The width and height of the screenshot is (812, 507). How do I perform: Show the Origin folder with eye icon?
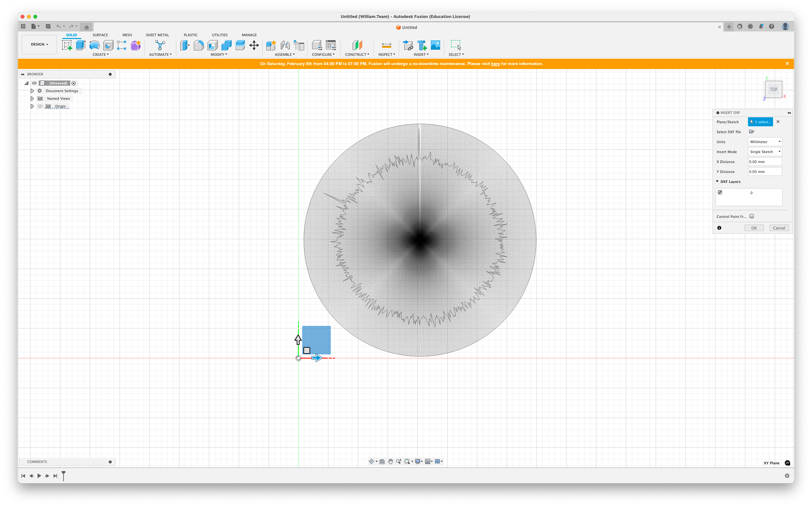[x=40, y=106]
